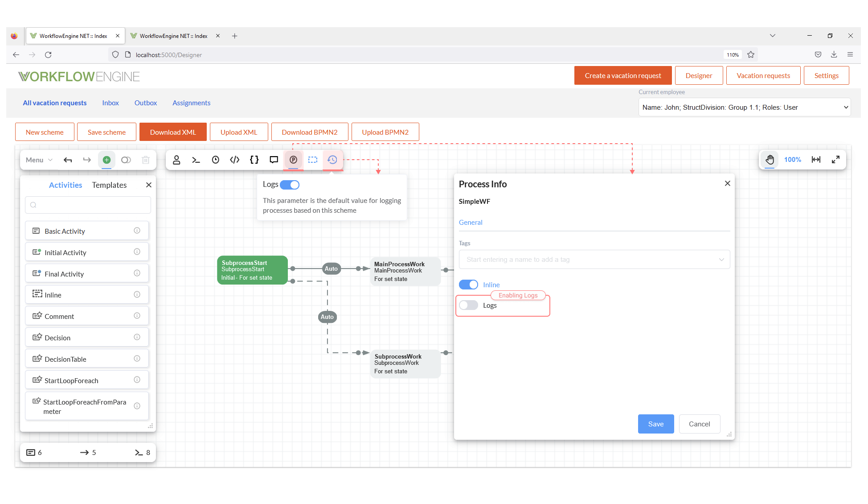Select the DecisionTable activity item
868x504 pixels.
[87, 359]
